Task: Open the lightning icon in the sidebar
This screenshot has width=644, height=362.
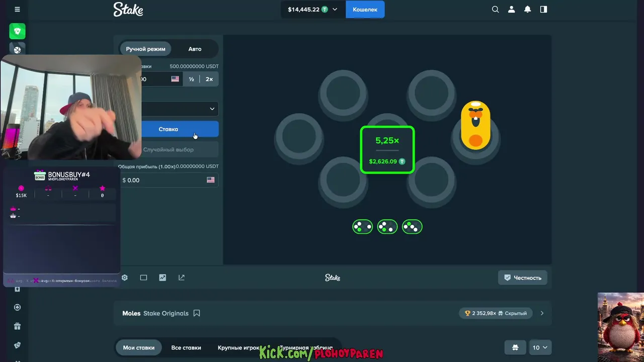Action: pyautogui.click(x=17, y=289)
